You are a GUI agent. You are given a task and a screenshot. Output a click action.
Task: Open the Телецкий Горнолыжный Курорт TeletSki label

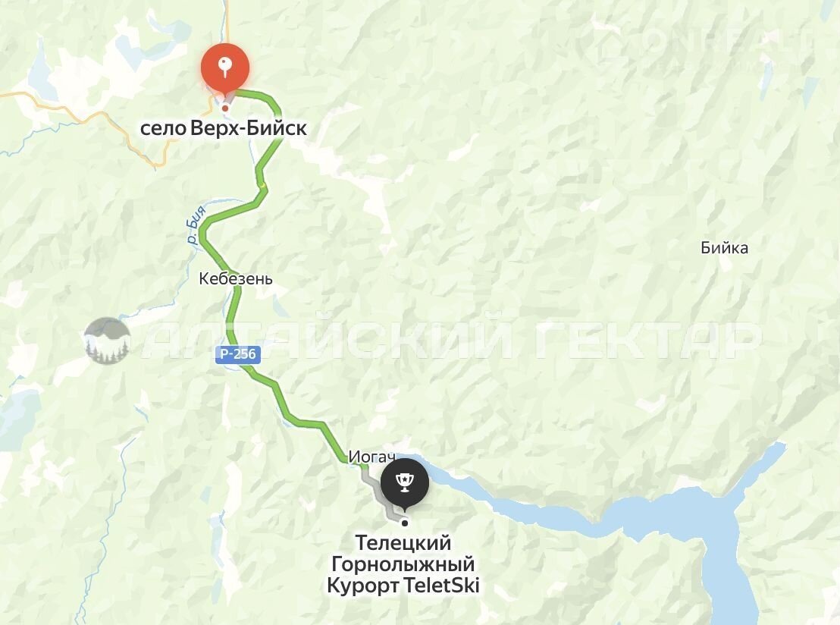point(403,564)
